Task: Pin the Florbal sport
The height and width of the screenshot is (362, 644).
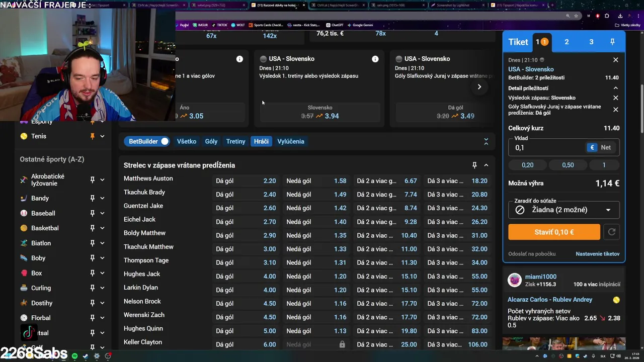Action: [92, 318]
